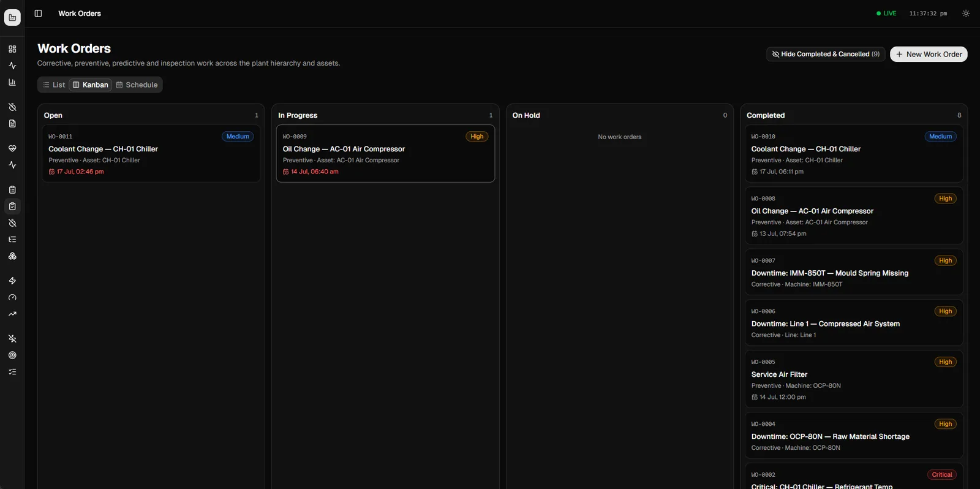Open the heart-pulse health icon in the sidebar

12,148
